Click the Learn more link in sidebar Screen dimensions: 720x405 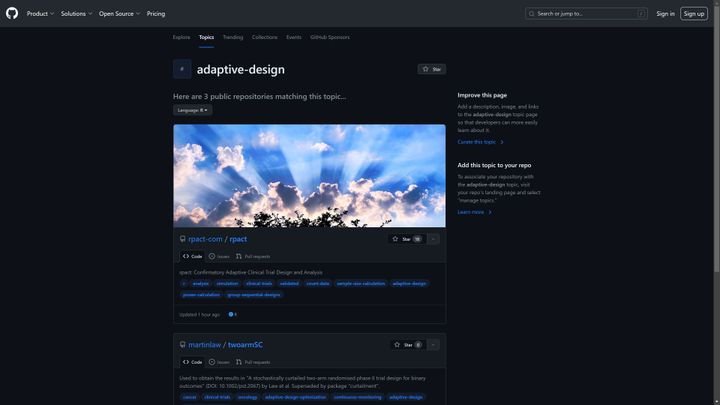point(474,212)
